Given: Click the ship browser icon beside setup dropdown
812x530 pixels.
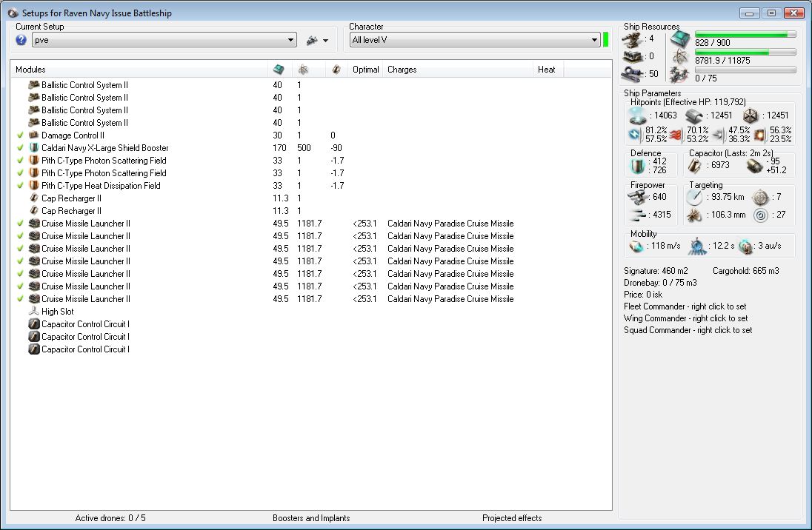Looking at the screenshot, I should point(312,40).
